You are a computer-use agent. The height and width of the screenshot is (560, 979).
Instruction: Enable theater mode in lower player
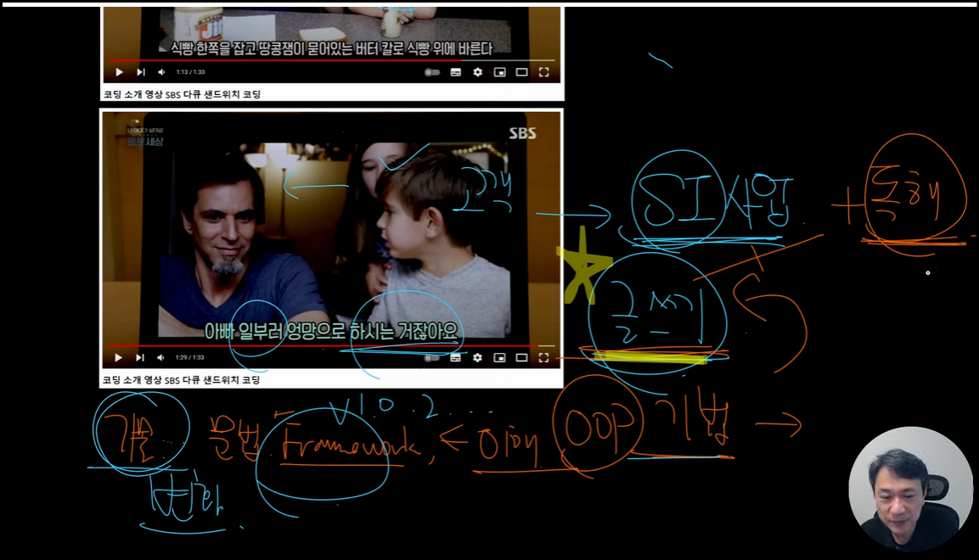coord(522,357)
